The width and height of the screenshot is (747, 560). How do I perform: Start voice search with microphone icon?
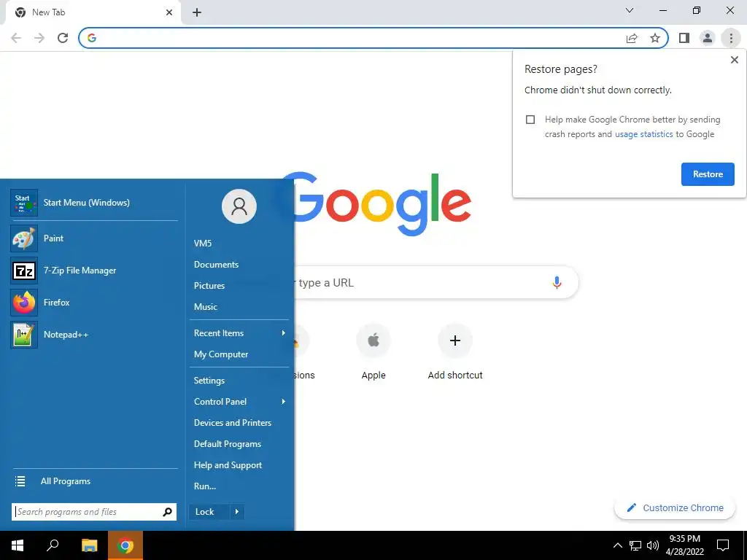pyautogui.click(x=557, y=283)
